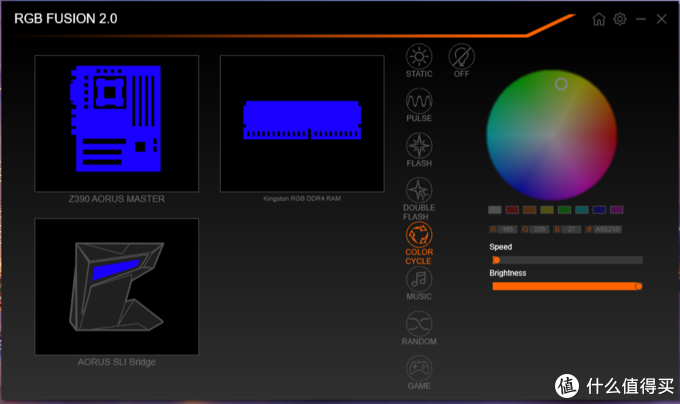Select the Kingston RGB DDR4 RAM device

click(x=302, y=123)
